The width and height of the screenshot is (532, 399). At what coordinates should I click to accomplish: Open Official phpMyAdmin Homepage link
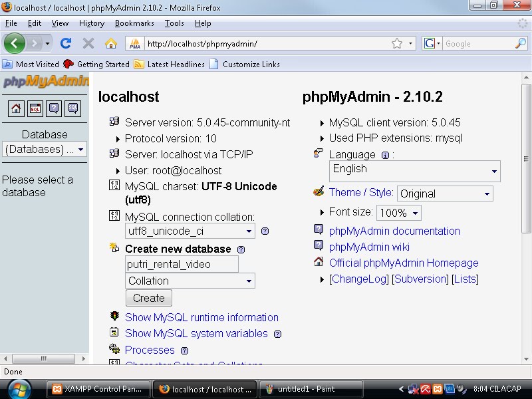[404, 263]
